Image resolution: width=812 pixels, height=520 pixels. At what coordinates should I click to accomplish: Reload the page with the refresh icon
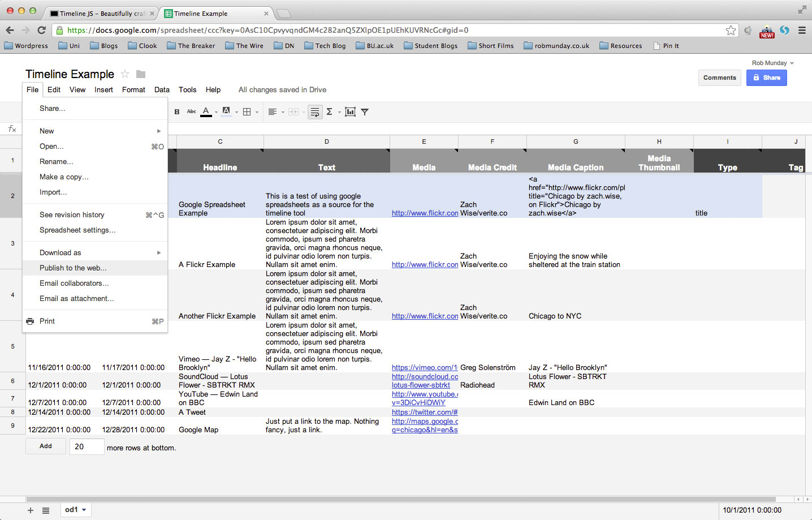pyautogui.click(x=41, y=30)
